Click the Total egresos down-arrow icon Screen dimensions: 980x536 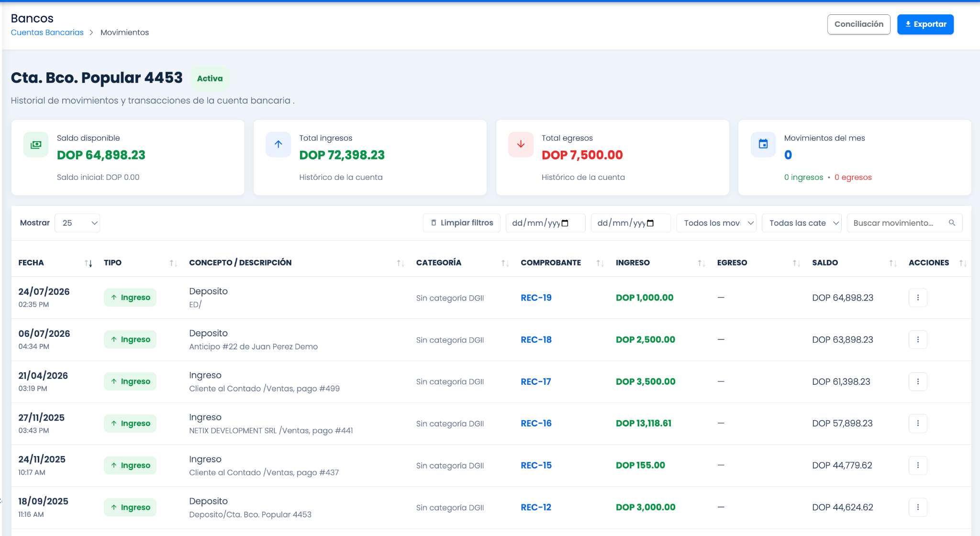click(521, 145)
